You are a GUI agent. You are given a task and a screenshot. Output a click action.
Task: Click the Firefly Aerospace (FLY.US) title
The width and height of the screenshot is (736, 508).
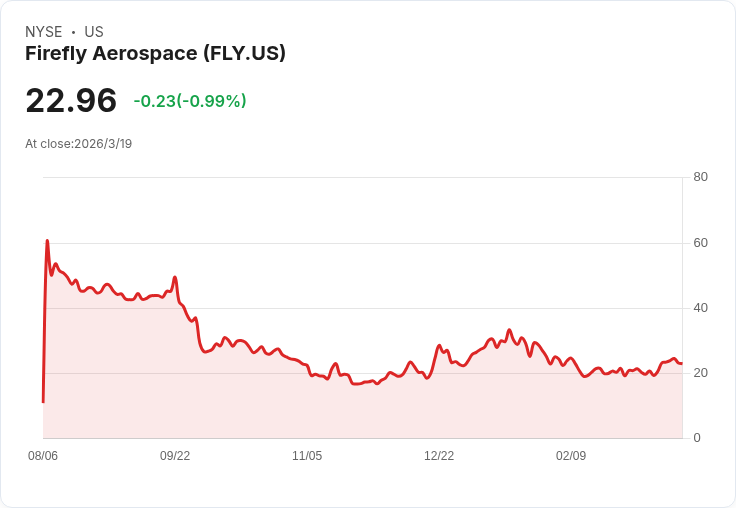pyautogui.click(x=155, y=54)
